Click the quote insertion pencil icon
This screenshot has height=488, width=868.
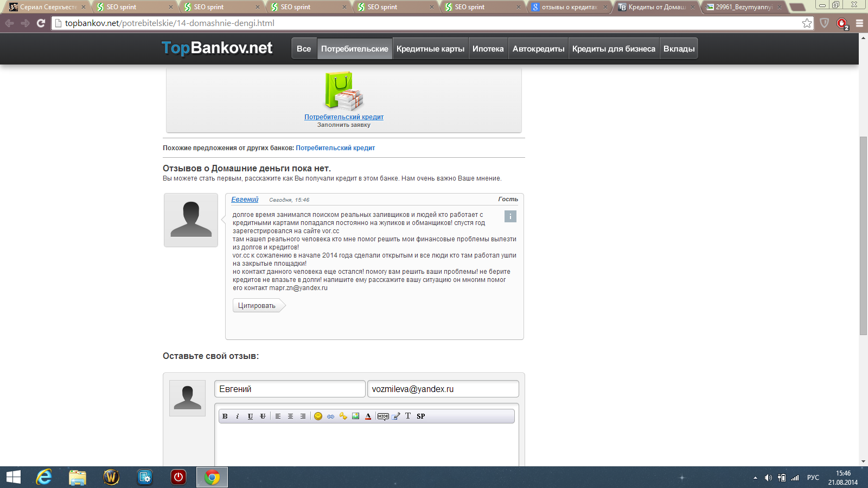pyautogui.click(x=396, y=416)
